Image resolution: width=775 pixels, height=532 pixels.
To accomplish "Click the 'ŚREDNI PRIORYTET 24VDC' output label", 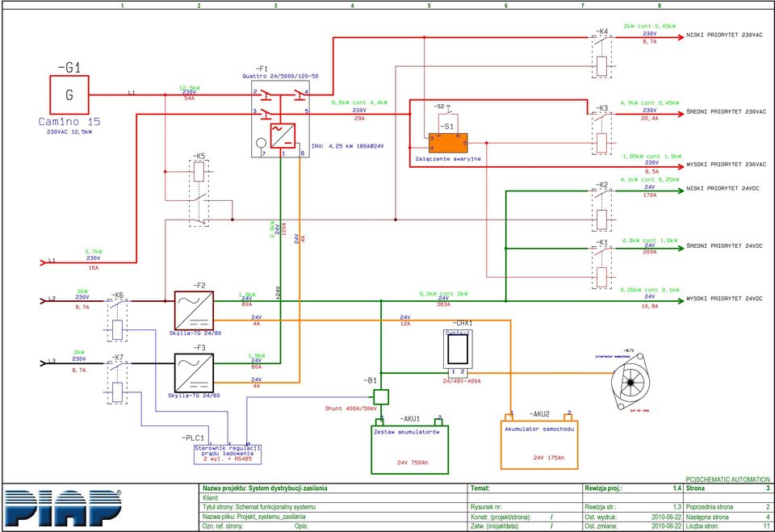I will (x=724, y=245).
